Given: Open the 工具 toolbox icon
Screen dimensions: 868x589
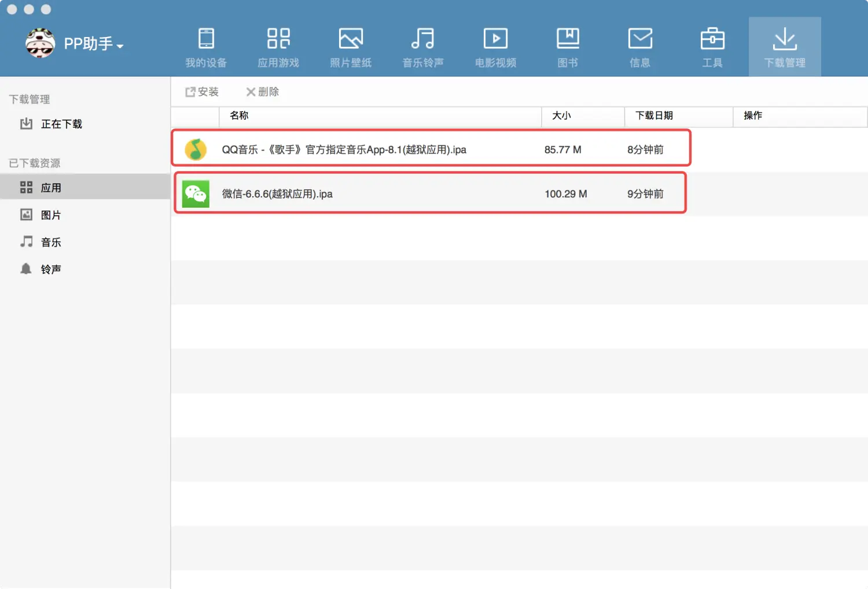Looking at the screenshot, I should (x=712, y=38).
